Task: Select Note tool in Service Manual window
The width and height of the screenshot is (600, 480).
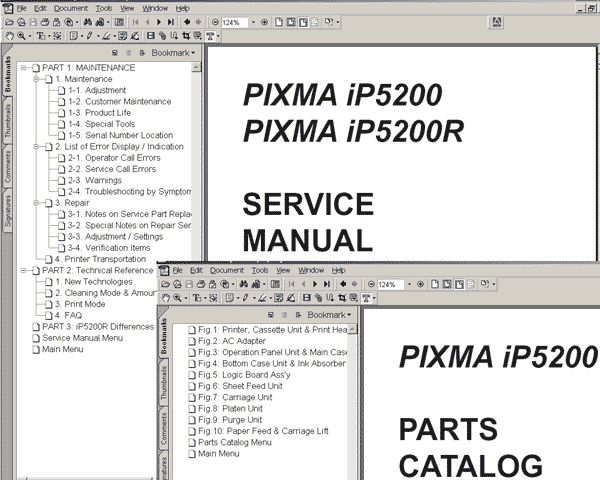Action: (x=73, y=36)
